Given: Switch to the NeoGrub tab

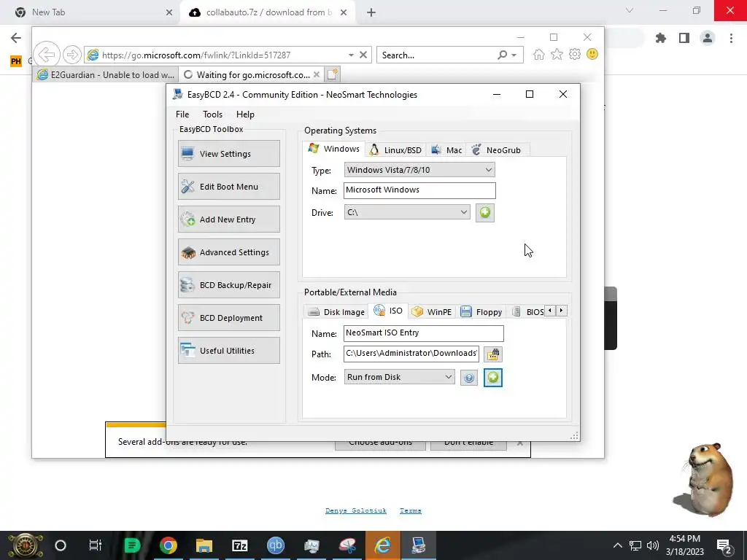Looking at the screenshot, I should point(497,150).
